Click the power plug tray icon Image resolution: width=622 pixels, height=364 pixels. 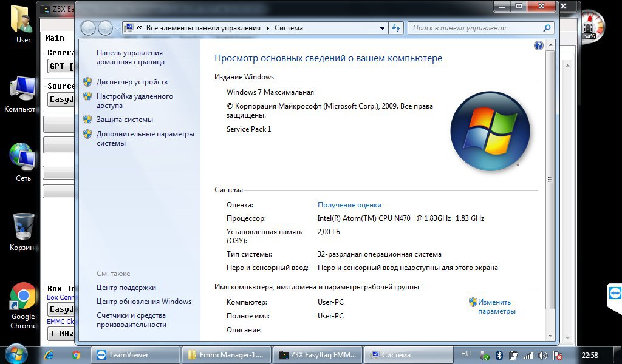(x=513, y=356)
